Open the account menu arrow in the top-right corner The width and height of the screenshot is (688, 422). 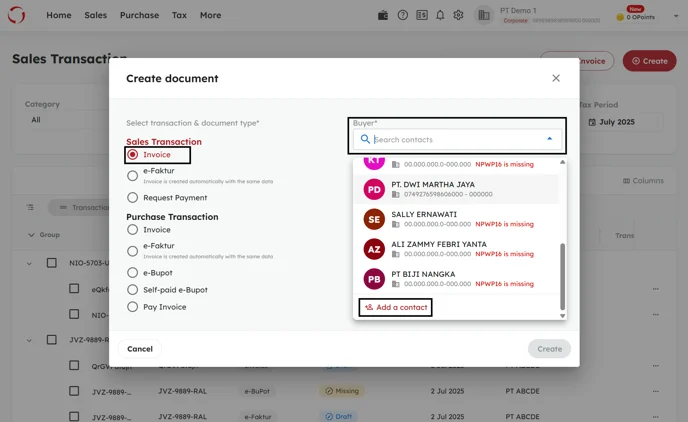point(676,16)
